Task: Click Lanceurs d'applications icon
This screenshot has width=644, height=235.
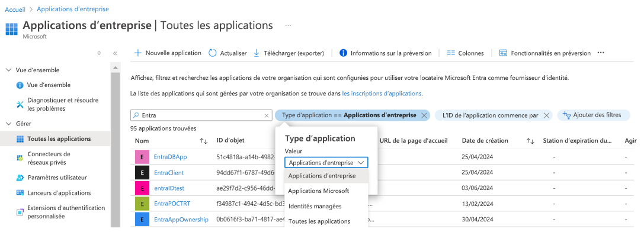Action: pyautogui.click(x=20, y=193)
